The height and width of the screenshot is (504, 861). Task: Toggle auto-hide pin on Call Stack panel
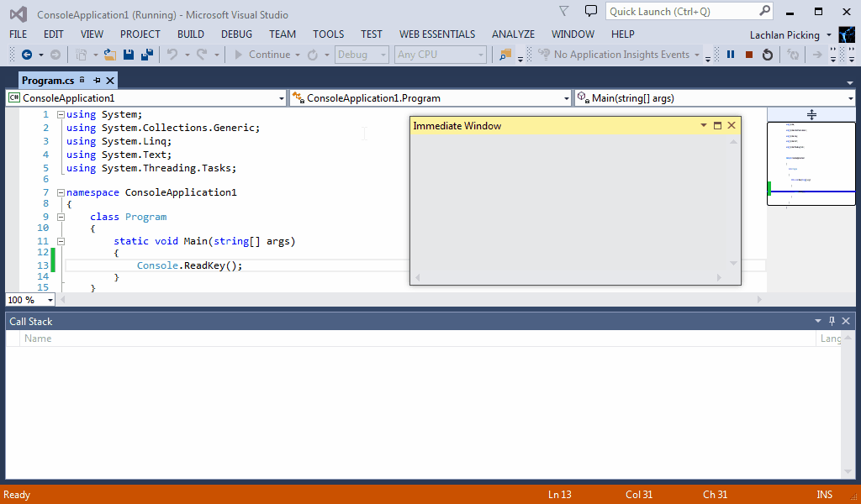(832, 321)
